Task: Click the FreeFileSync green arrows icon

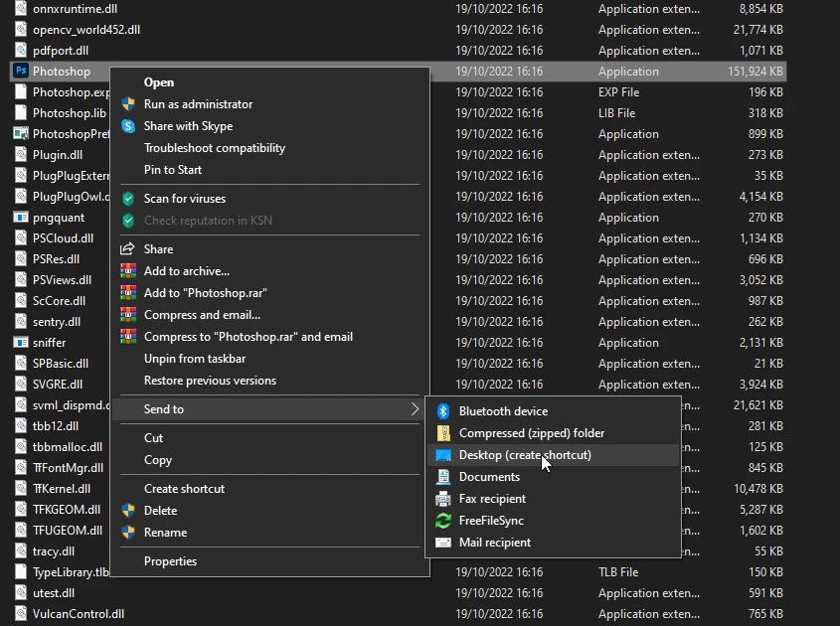Action: pyautogui.click(x=443, y=521)
